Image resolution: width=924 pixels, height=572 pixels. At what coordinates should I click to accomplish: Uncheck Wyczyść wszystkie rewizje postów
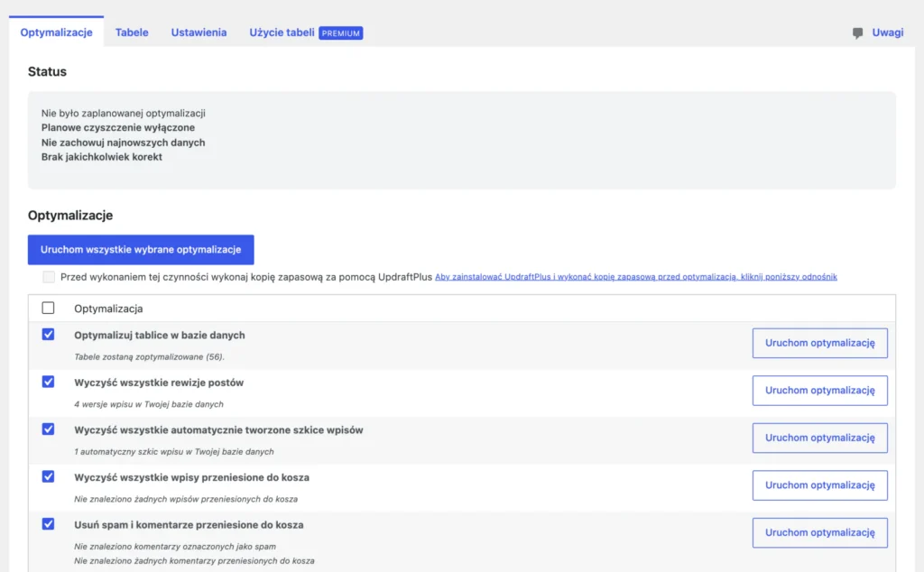[x=49, y=382]
